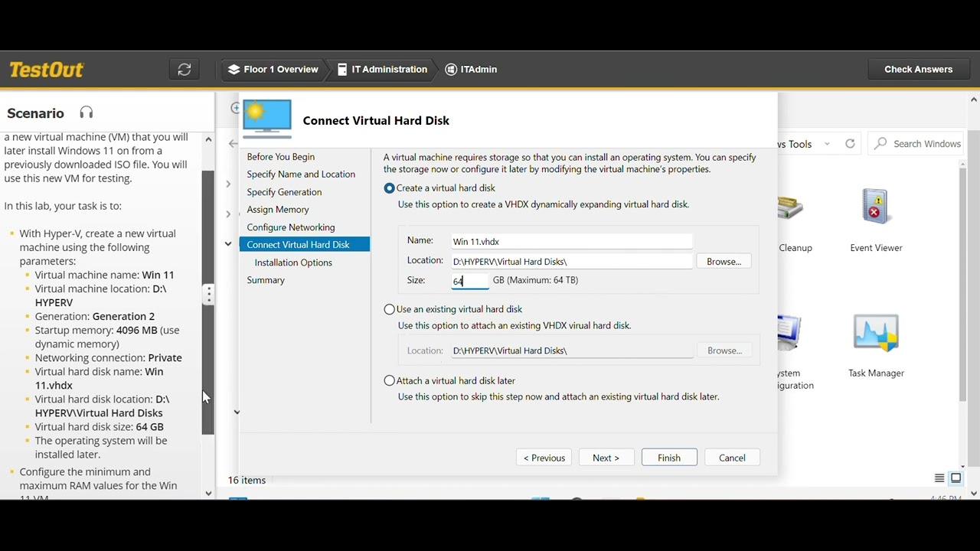Click the magnifier icon in search box
Viewport: 980px width, 551px height.
click(880, 144)
